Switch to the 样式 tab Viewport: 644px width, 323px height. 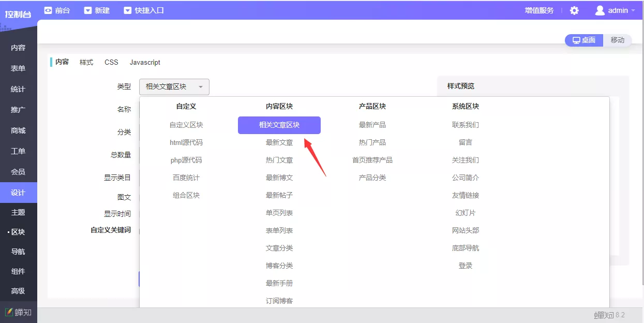(x=86, y=62)
